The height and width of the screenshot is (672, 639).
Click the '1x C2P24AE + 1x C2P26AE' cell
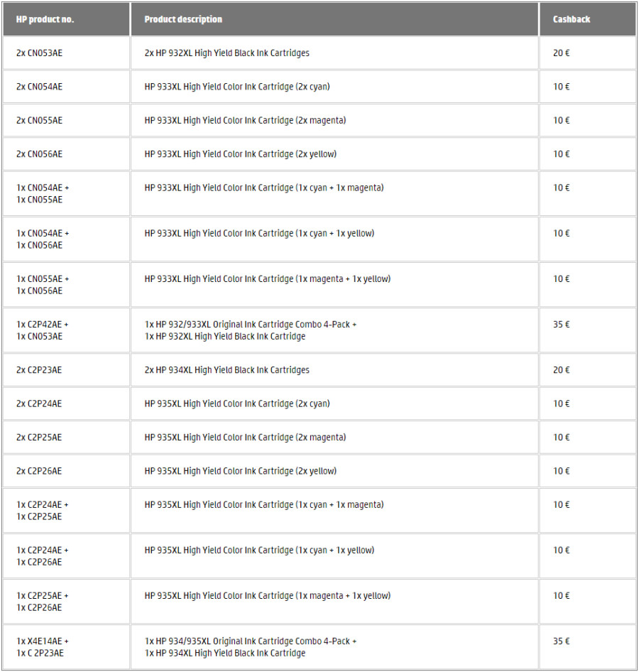pyautogui.click(x=66, y=556)
